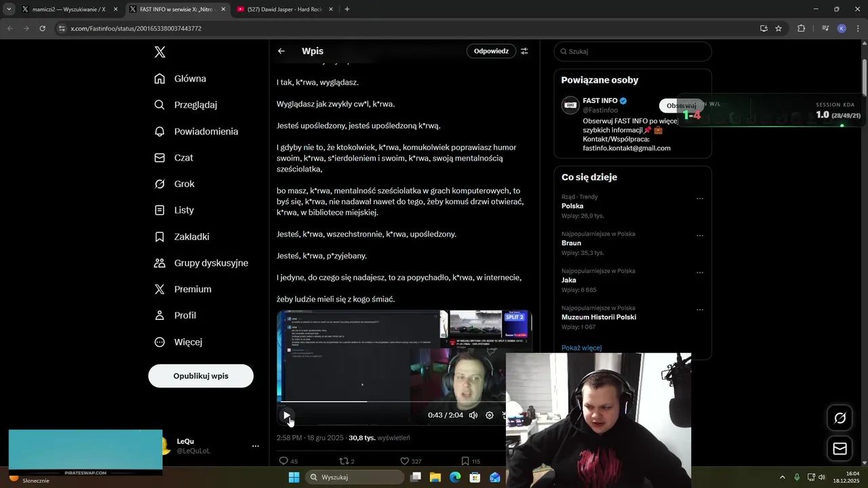This screenshot has height=488, width=868.
Task: Open the messages floating envelope button
Action: tap(840, 449)
